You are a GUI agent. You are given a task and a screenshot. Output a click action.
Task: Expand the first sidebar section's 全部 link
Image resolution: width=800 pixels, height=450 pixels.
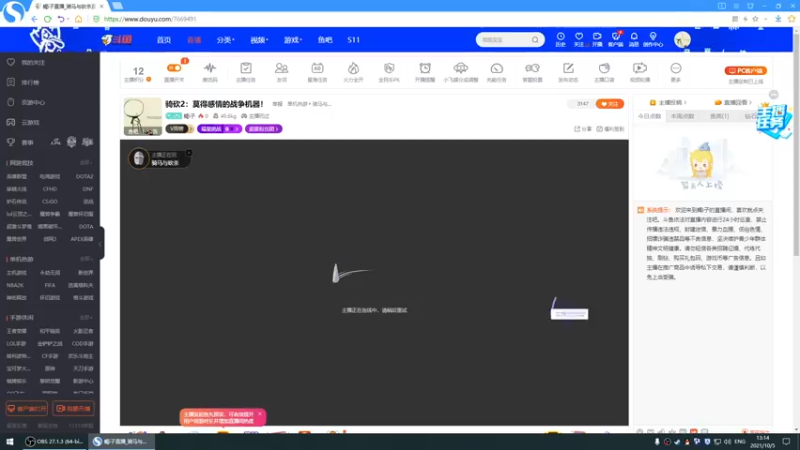[86, 163]
